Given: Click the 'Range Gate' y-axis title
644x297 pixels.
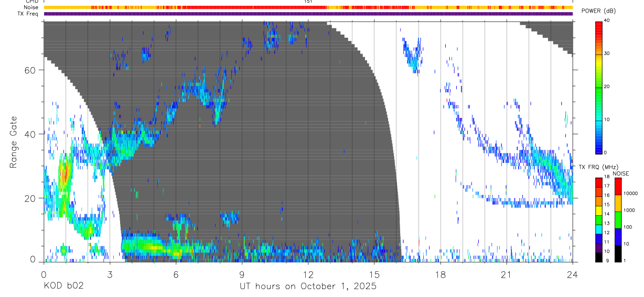Looking at the screenshot, I should click(x=14, y=142).
